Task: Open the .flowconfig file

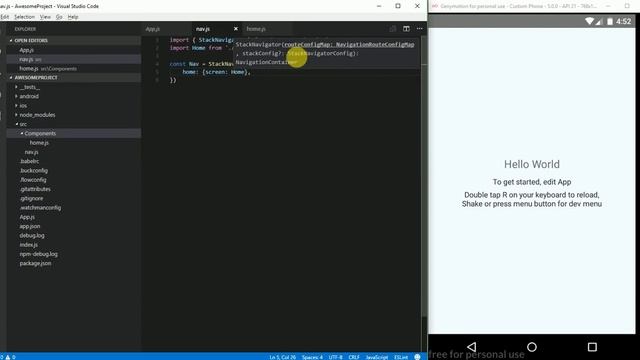Action: (33, 180)
